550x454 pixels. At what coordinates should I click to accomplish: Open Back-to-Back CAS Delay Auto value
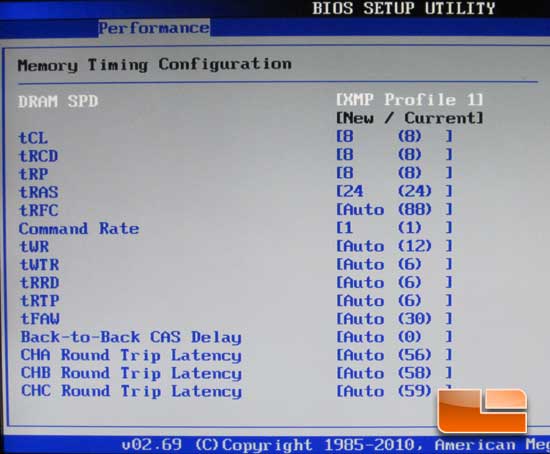tap(394, 337)
